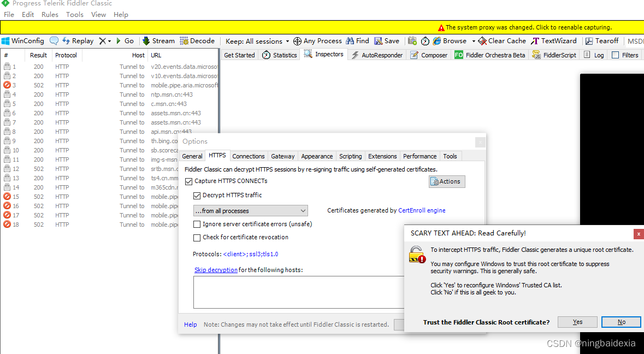
Task: Open the Extensions options tab
Action: [382, 156]
